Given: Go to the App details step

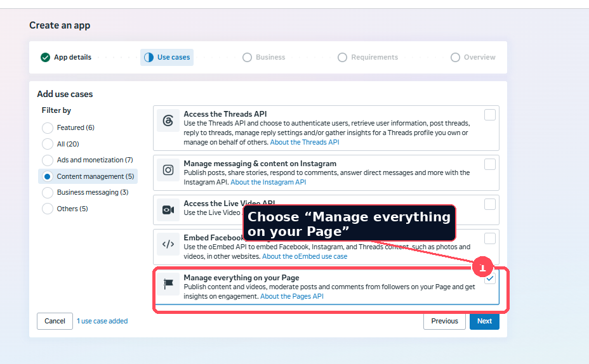Looking at the screenshot, I should 66,58.
